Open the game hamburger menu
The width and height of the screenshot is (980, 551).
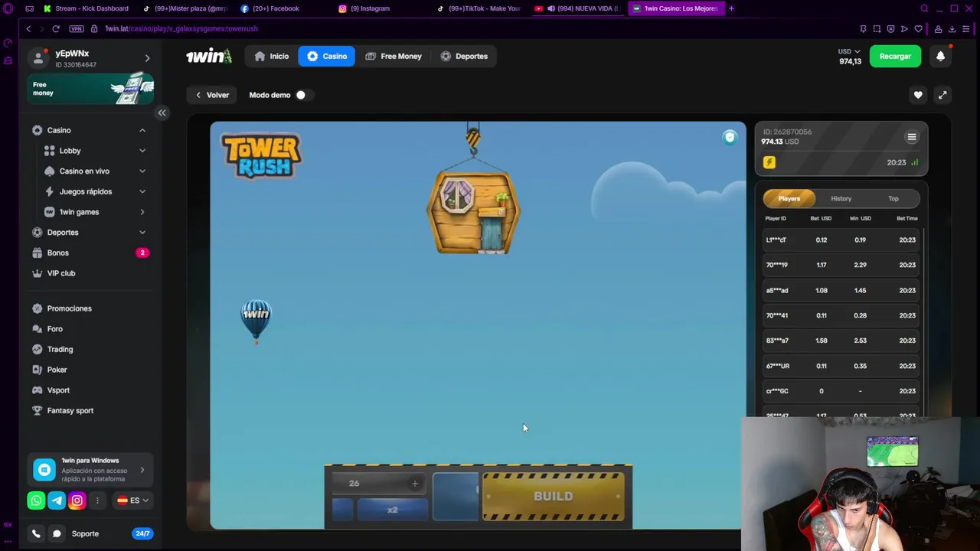pyautogui.click(x=911, y=137)
